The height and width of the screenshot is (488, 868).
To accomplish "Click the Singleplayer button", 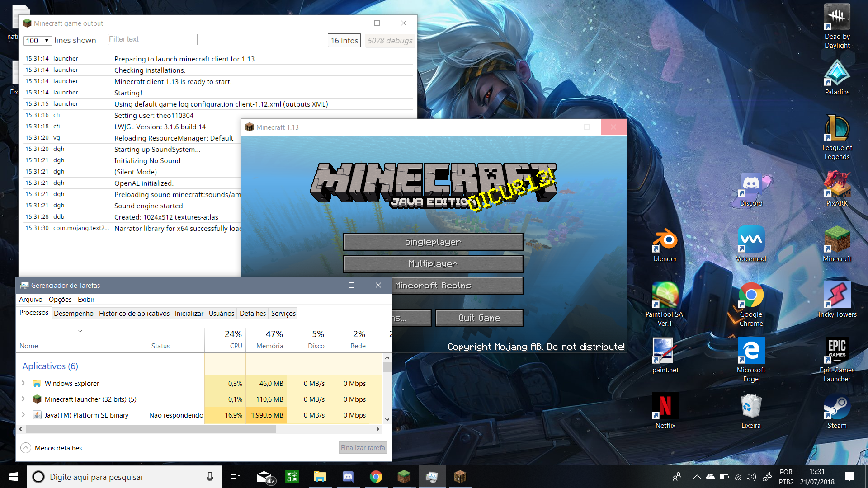I will [x=433, y=242].
